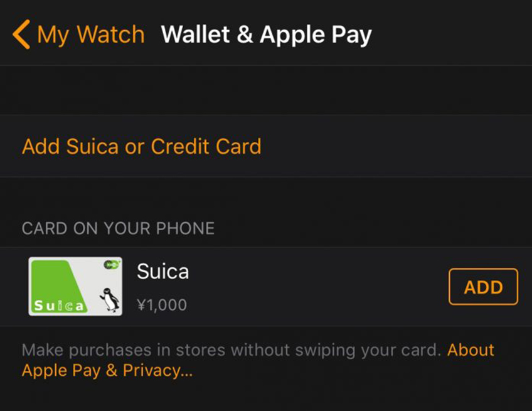Click the round IC mark on card
532x411 pixels.
coord(111,264)
